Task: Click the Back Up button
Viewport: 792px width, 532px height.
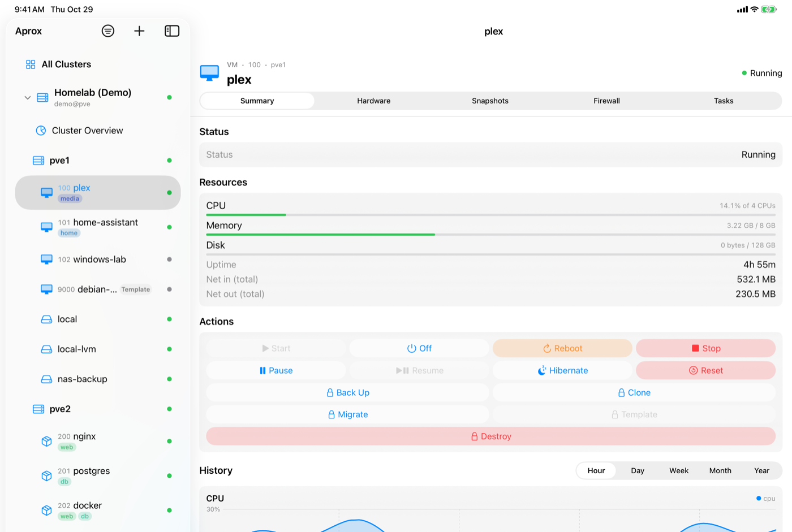Action: tap(348, 392)
